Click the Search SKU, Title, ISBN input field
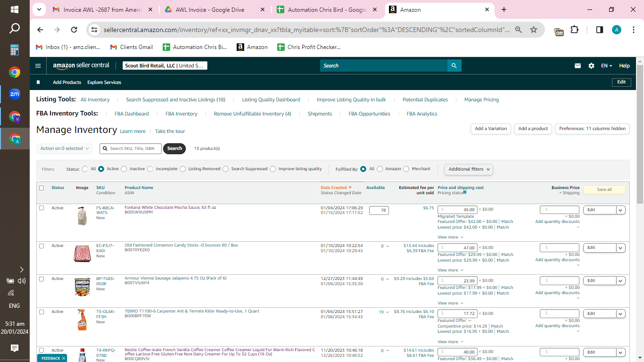This screenshot has height=362, width=644. [131, 148]
